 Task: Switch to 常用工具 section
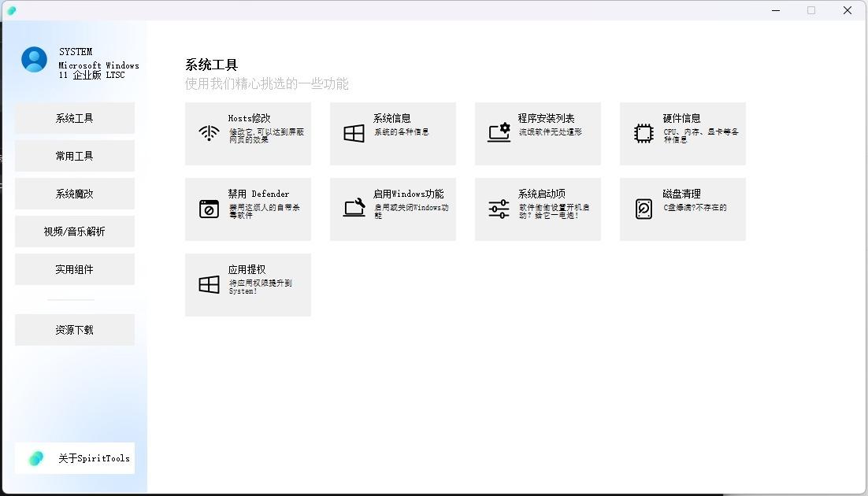tap(75, 156)
